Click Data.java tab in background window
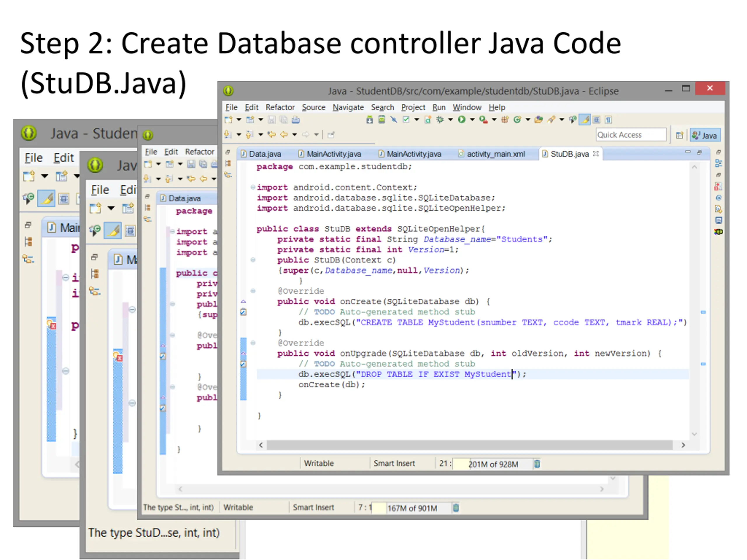The image size is (747, 560). (x=184, y=199)
